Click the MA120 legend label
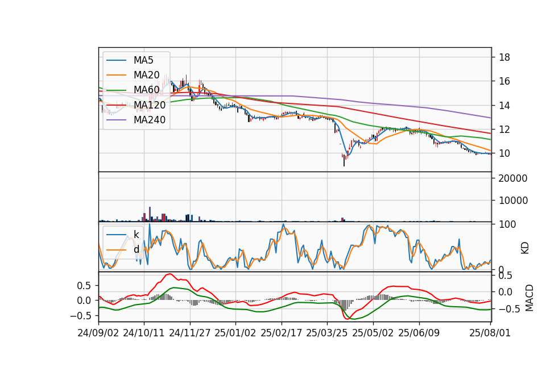Image resolution: width=546 pixels, height=392 pixels. 150,105
